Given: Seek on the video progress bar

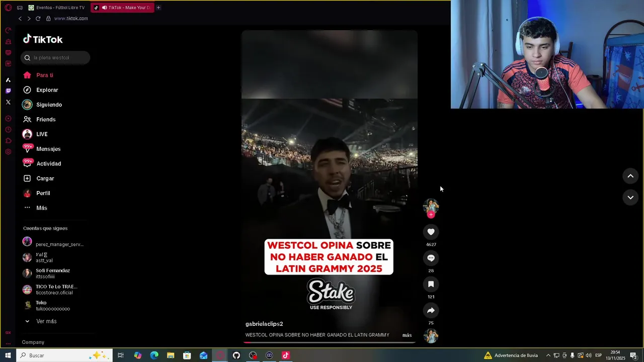Looking at the screenshot, I should pos(330,342).
